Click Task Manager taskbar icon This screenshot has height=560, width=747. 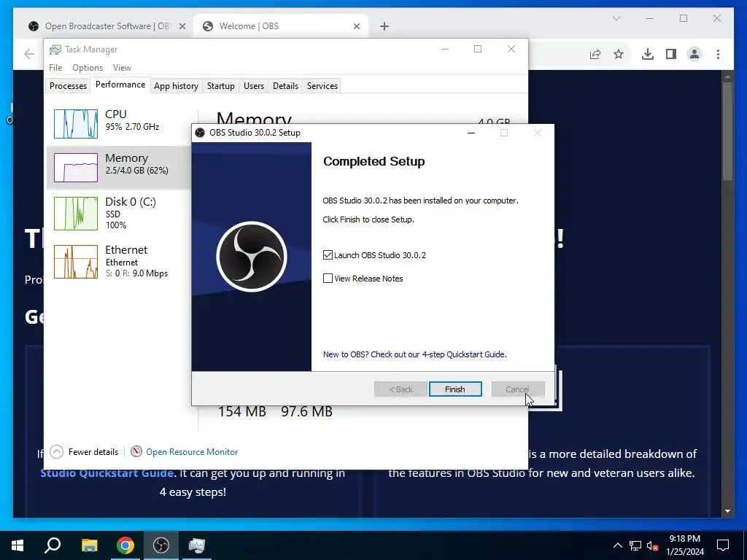(197, 545)
